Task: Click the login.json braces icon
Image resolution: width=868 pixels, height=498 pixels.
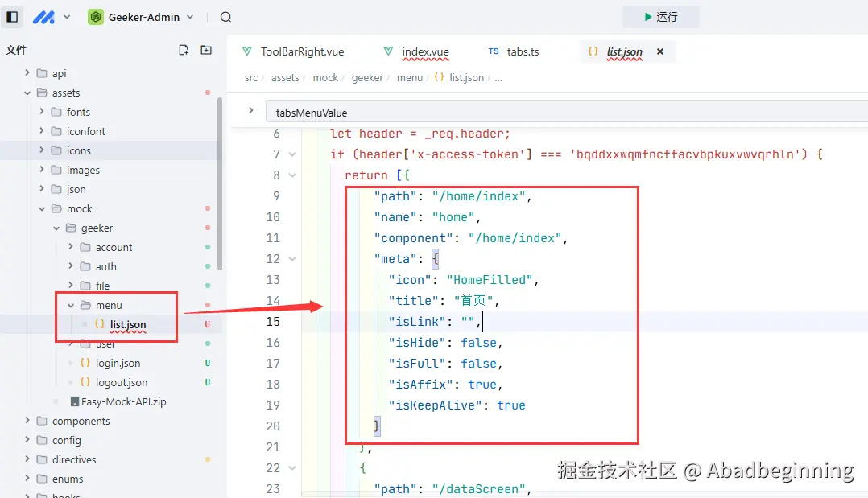Action: click(x=85, y=362)
